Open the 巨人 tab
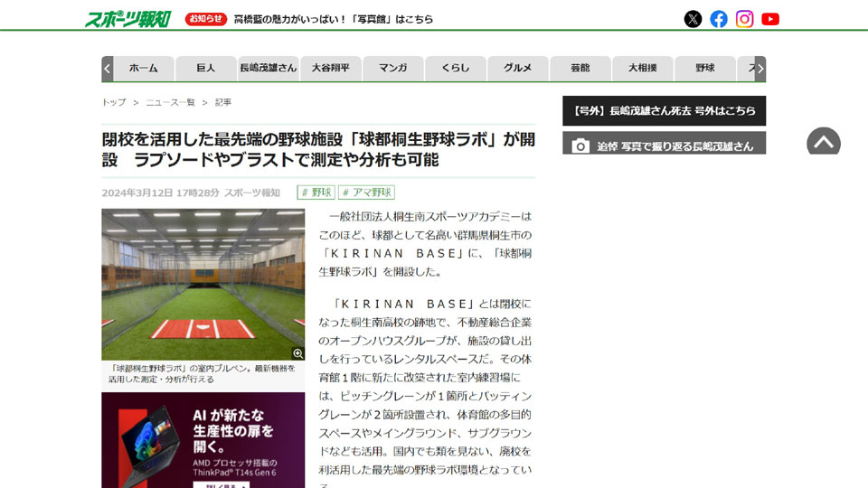 coord(206,68)
